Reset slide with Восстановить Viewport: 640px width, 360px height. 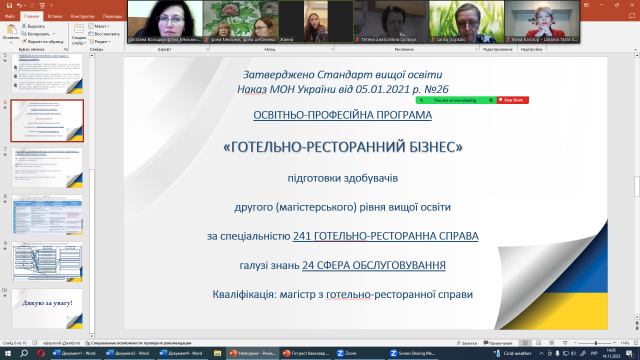tap(104, 34)
